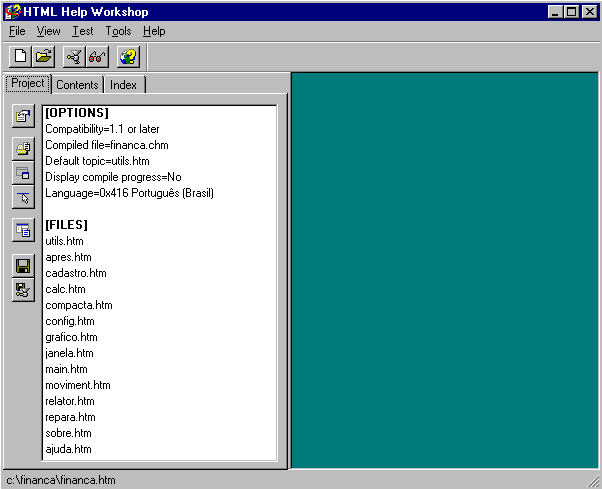Open the Help menu
602x489 pixels.
click(x=154, y=31)
